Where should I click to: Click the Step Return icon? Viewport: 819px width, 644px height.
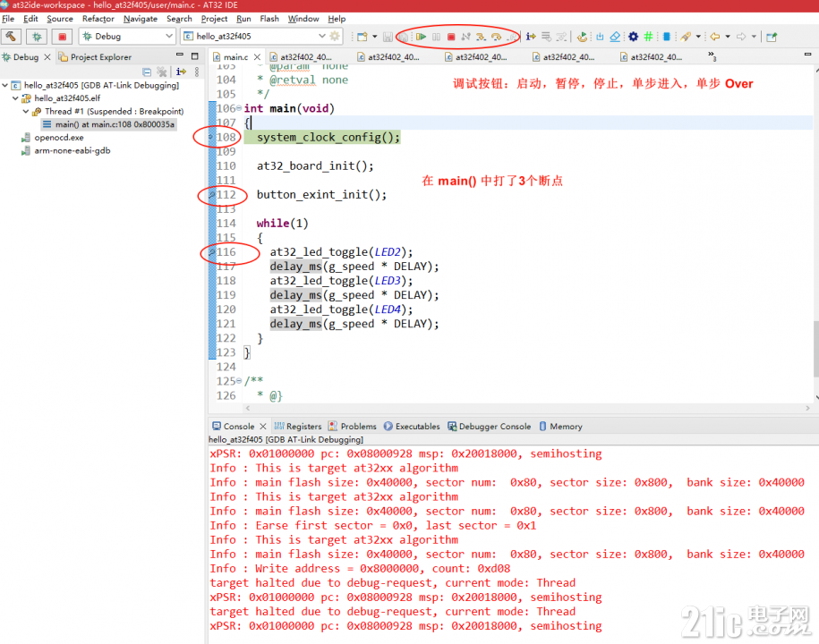pyautogui.click(x=512, y=37)
